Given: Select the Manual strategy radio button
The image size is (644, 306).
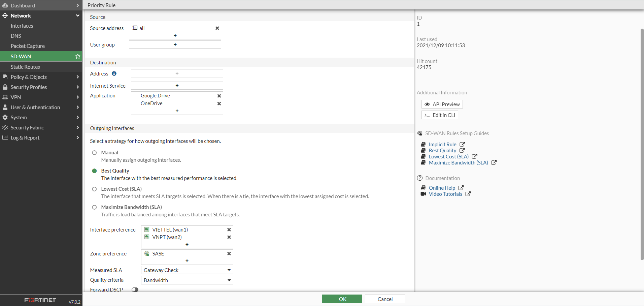Looking at the screenshot, I should (95, 153).
